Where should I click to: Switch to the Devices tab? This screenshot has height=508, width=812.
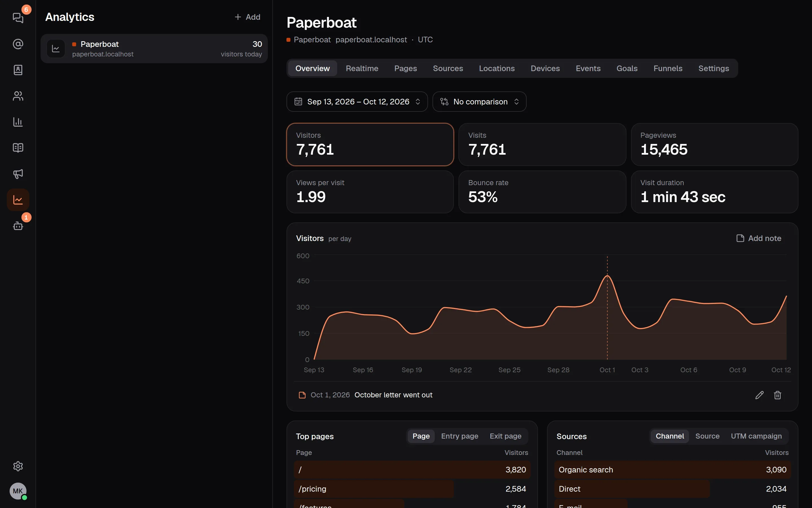pos(545,69)
